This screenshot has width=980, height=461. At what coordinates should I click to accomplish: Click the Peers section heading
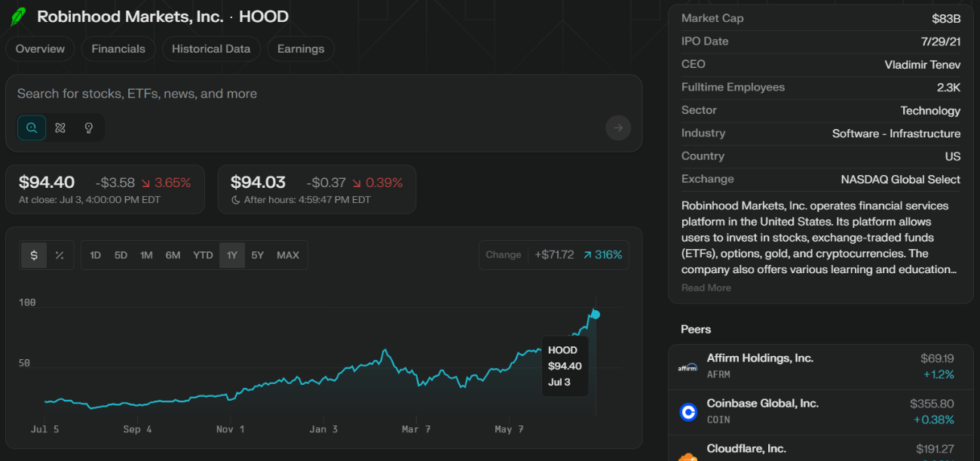[x=696, y=329]
